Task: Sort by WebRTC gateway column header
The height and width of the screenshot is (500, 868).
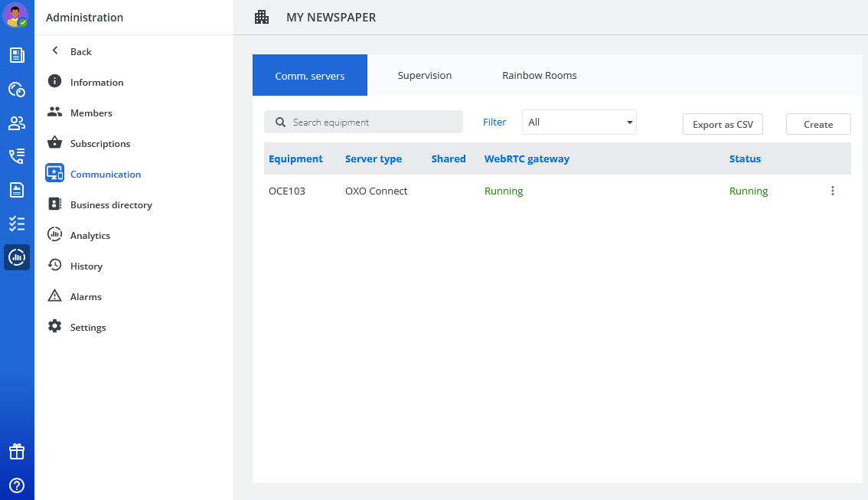Action: pyautogui.click(x=527, y=159)
